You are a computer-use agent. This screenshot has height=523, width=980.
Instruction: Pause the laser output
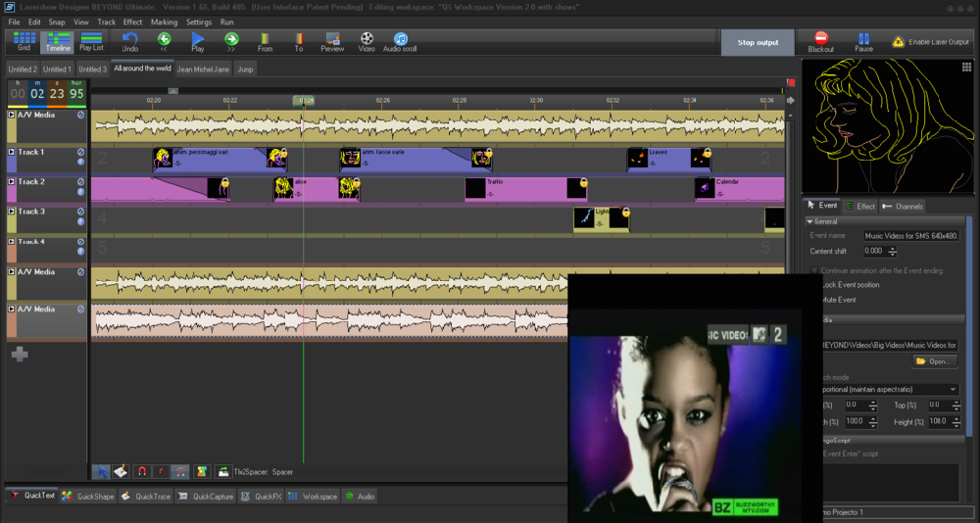(863, 38)
